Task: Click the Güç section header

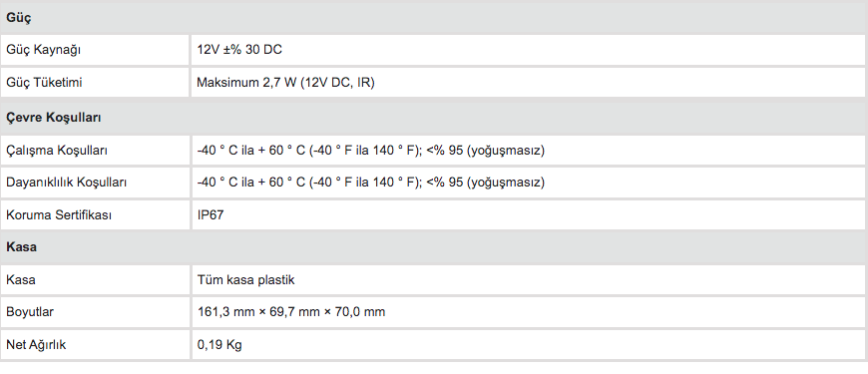Action: 434,18
